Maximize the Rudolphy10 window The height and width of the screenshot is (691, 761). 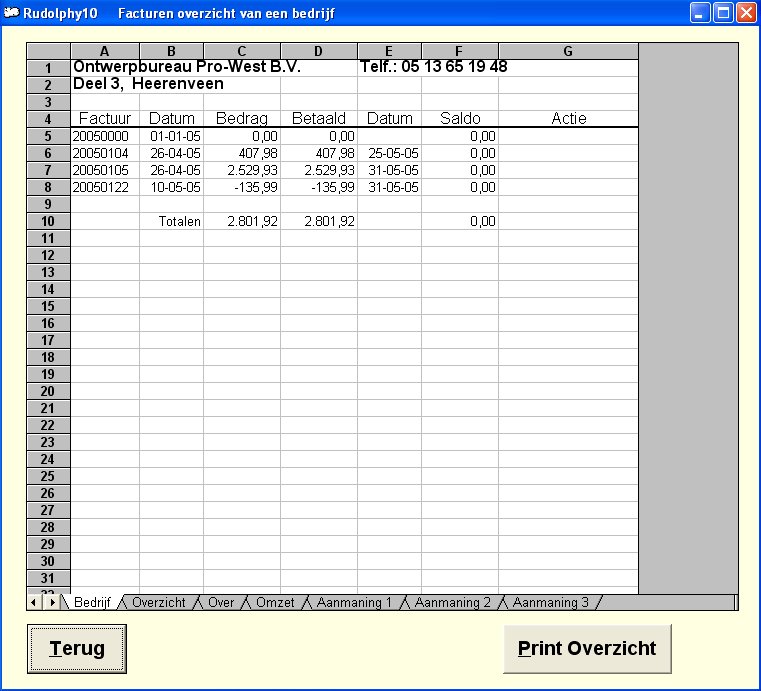click(x=722, y=13)
